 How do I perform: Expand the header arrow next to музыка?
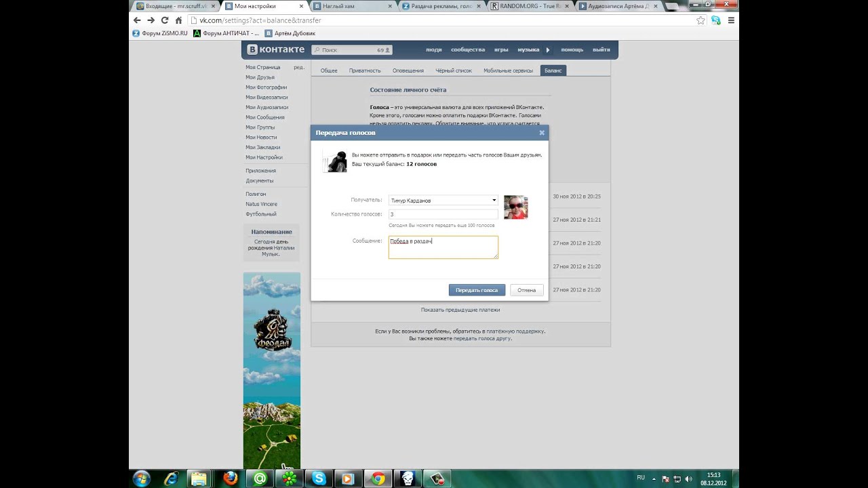tap(548, 49)
